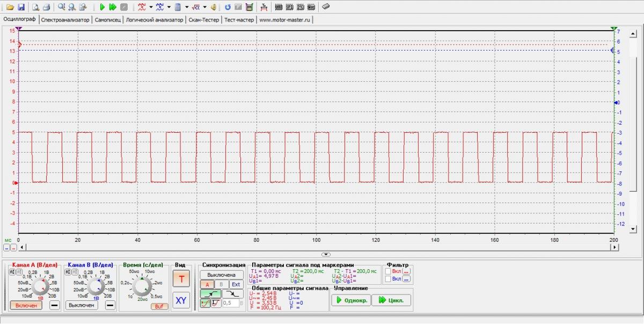This screenshot has width=644, height=324.
Task: Click the blue refresh arrow icon
Action: tap(228, 8)
